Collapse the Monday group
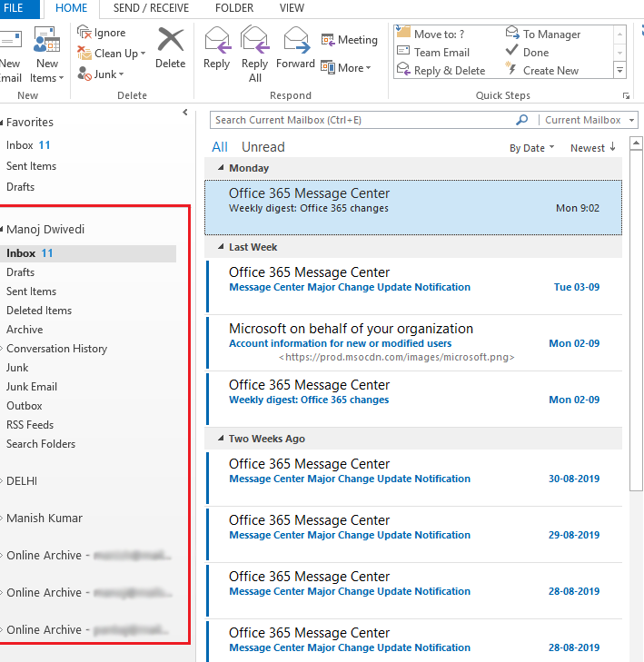644x662 pixels. 221,168
